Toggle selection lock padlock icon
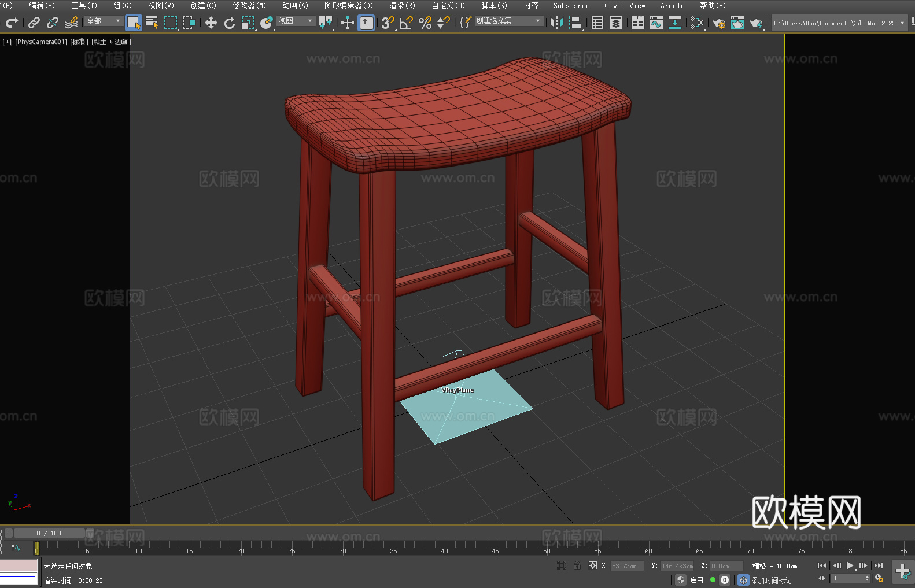The image size is (915, 588). pyautogui.click(x=577, y=565)
